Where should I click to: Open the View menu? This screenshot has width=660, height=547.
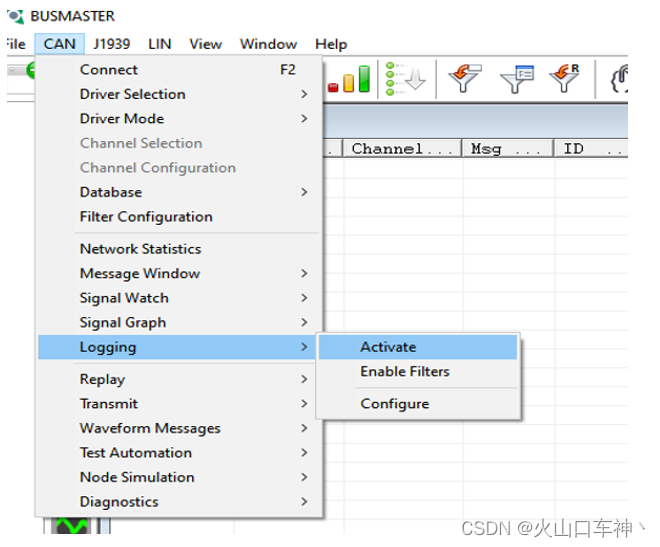(x=205, y=44)
